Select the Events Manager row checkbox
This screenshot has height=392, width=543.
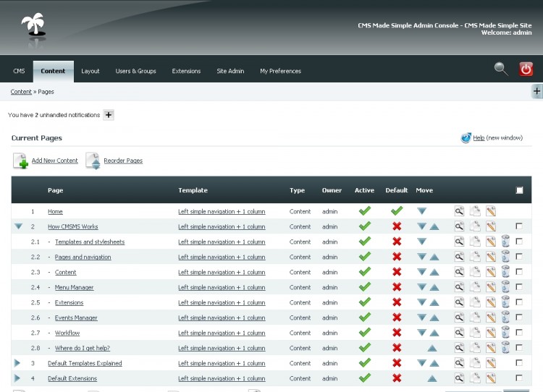click(519, 317)
